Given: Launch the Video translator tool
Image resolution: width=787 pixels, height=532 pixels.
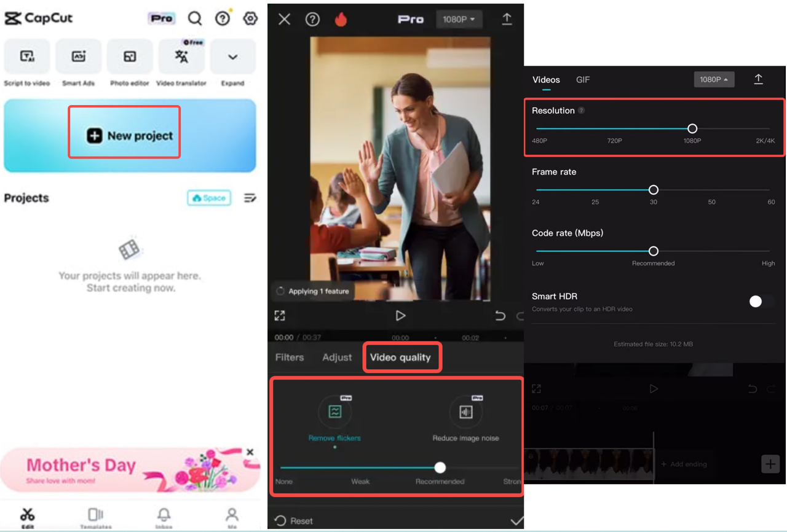Looking at the screenshot, I should [181, 61].
